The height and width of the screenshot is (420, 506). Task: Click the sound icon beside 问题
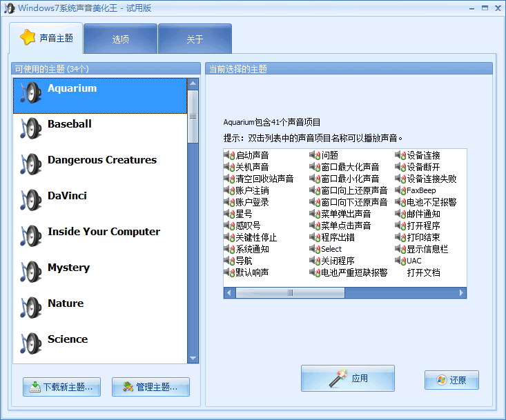315,155
